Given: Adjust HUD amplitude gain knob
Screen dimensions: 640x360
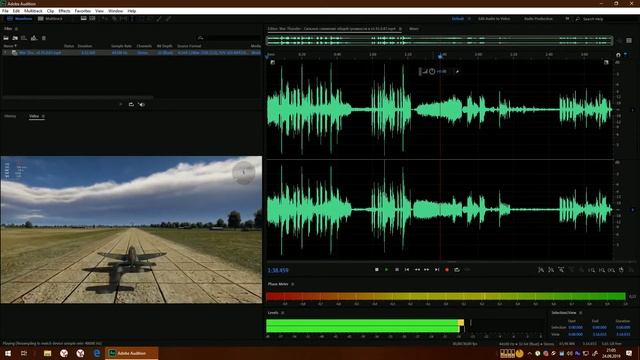Looking at the screenshot, I should pyautogui.click(x=432, y=71).
